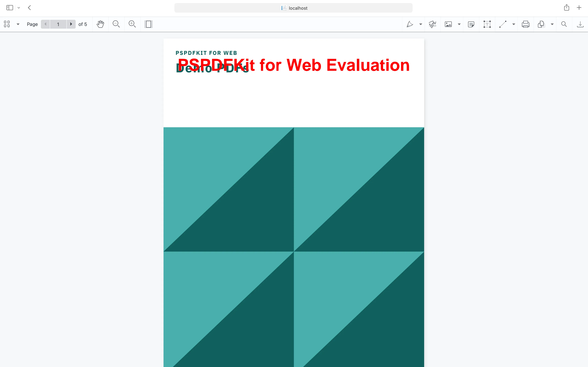This screenshot has width=588, height=367.
Task: Open a new Safari tab
Action: click(x=579, y=7)
